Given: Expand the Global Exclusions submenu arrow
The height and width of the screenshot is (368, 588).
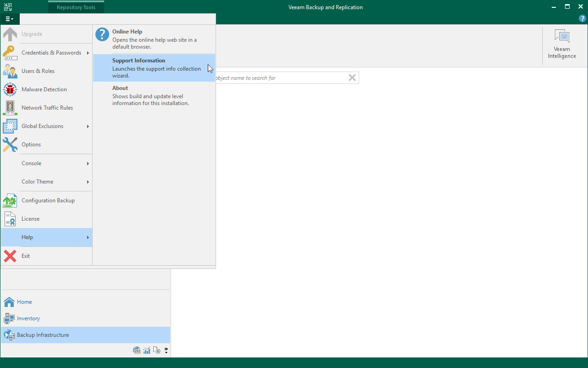Looking at the screenshot, I should click(88, 126).
